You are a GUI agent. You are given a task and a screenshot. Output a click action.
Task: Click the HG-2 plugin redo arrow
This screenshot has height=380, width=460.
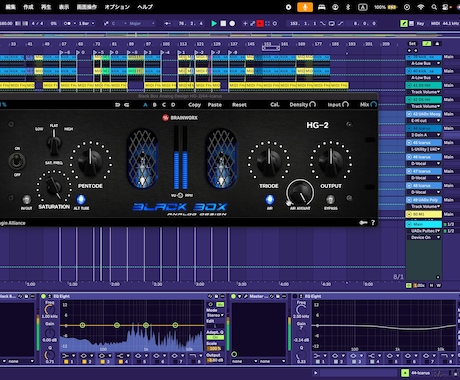127,105
